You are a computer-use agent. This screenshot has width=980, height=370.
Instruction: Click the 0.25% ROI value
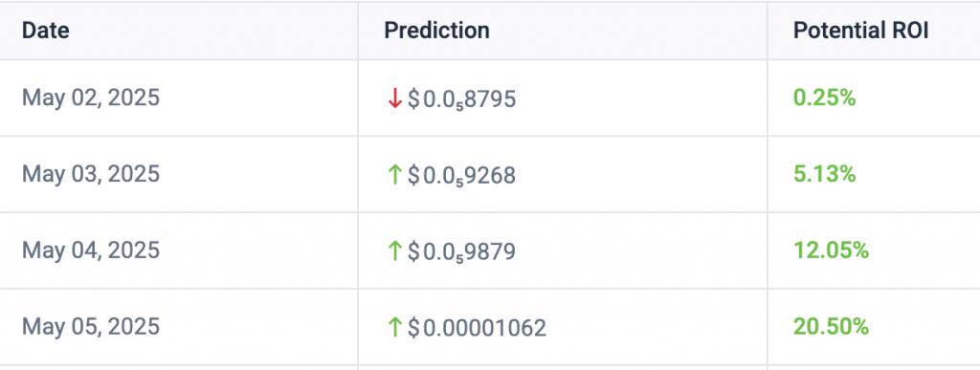point(824,98)
